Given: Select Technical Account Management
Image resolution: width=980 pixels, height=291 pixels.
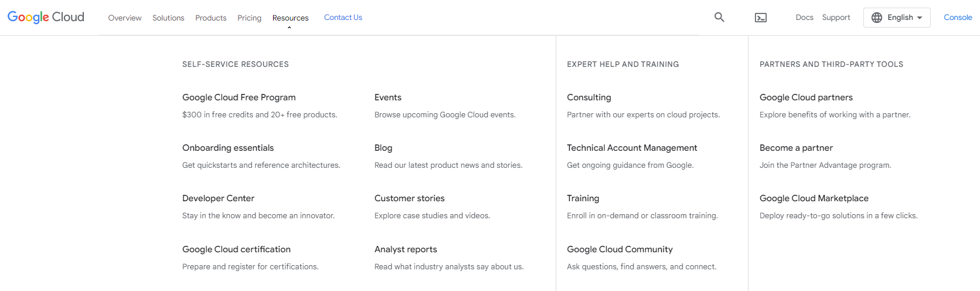Looking at the screenshot, I should click(632, 148).
